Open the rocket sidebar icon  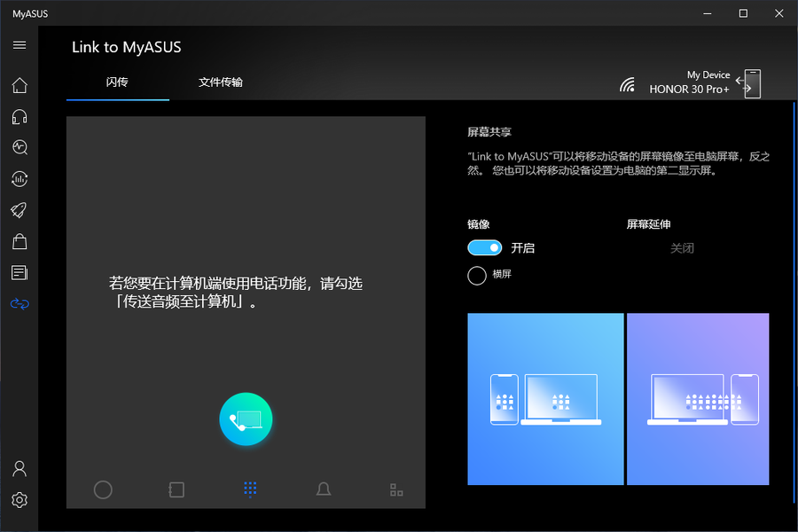[x=20, y=210]
